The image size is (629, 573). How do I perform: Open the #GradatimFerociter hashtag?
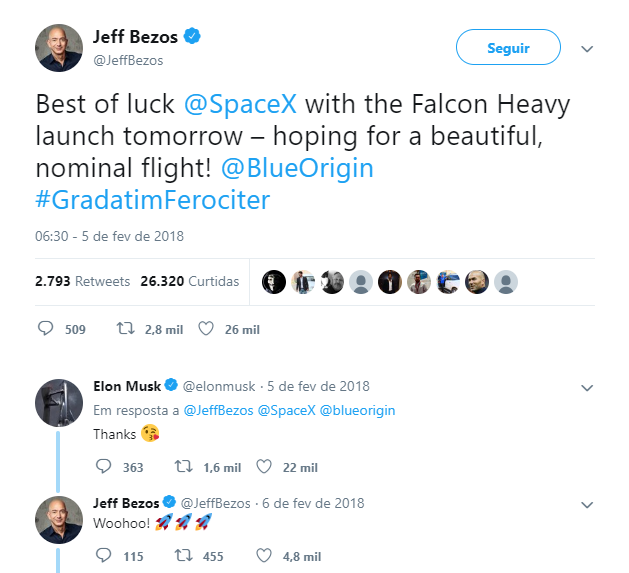[152, 200]
